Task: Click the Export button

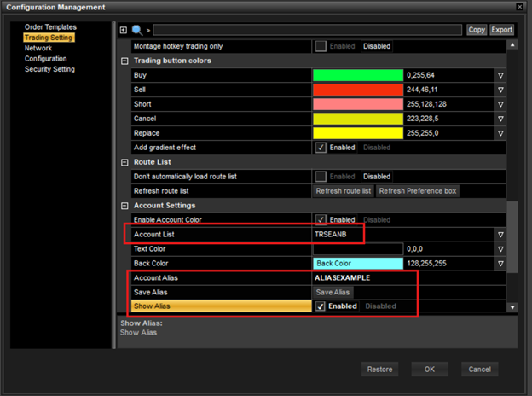Action: point(502,30)
